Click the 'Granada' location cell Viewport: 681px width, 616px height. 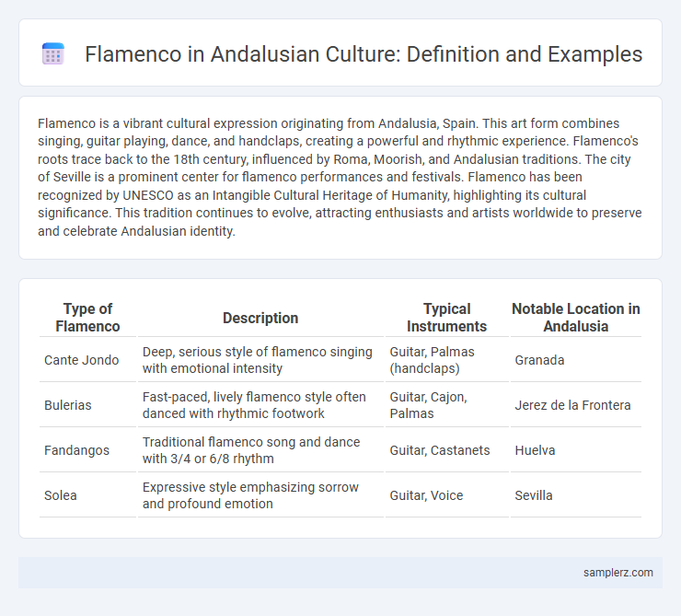point(576,360)
